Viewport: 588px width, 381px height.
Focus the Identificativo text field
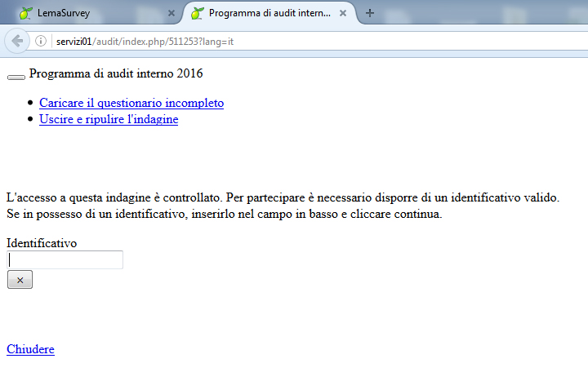tap(65, 259)
